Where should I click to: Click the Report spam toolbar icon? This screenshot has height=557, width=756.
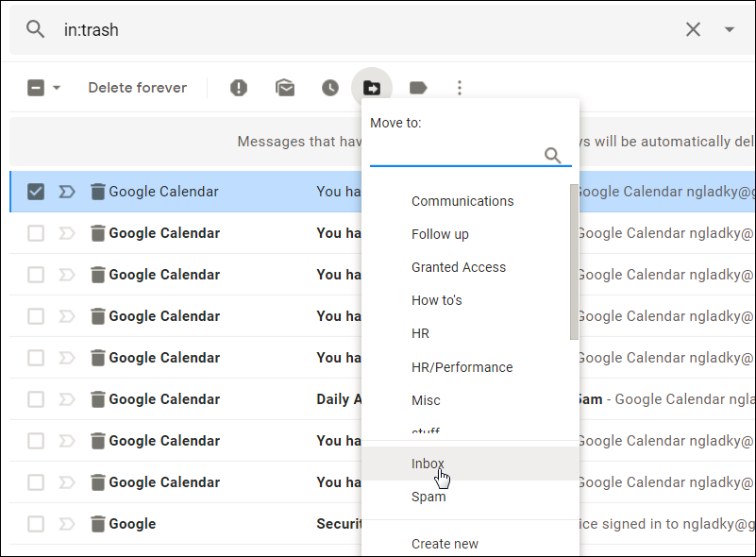[x=238, y=87]
